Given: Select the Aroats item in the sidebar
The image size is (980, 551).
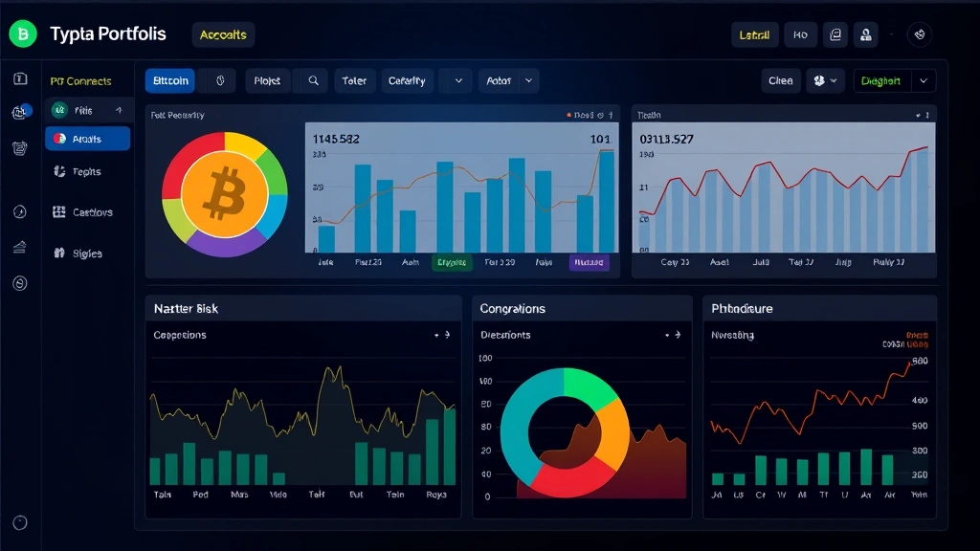Looking at the screenshot, I should click(87, 139).
